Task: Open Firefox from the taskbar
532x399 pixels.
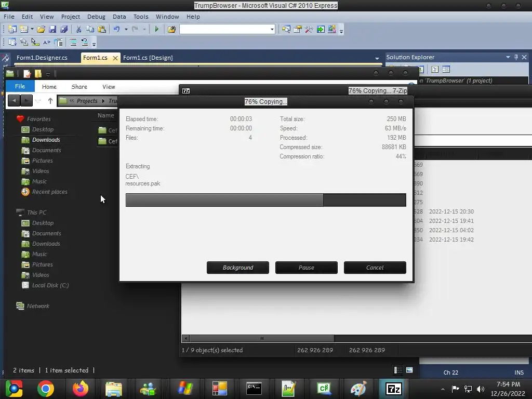Action: click(81, 389)
